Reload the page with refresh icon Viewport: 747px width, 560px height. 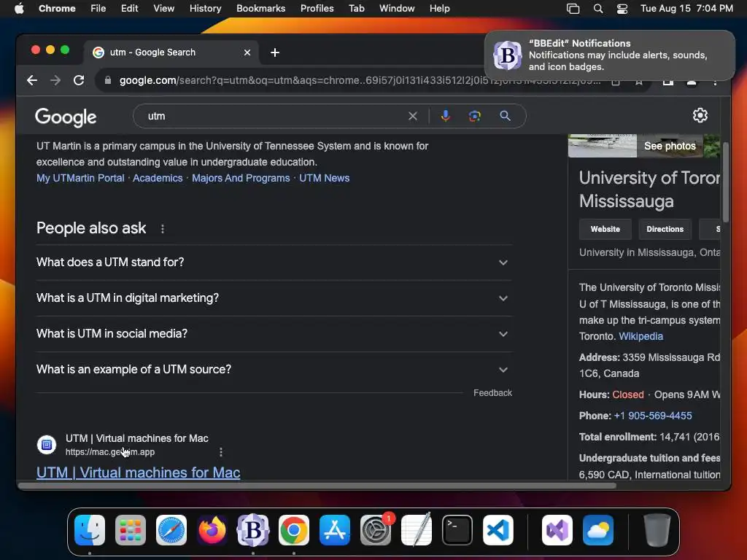coord(79,80)
